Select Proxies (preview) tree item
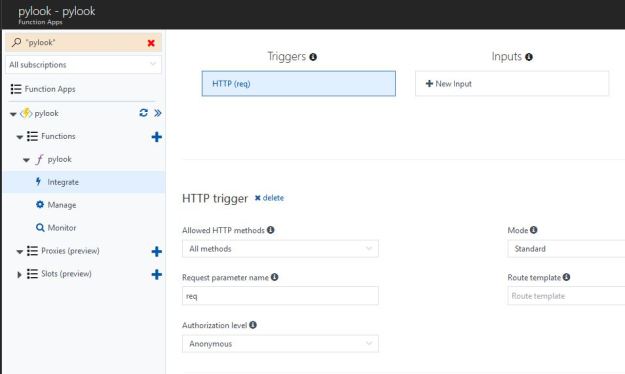The width and height of the screenshot is (625, 374). point(70,251)
